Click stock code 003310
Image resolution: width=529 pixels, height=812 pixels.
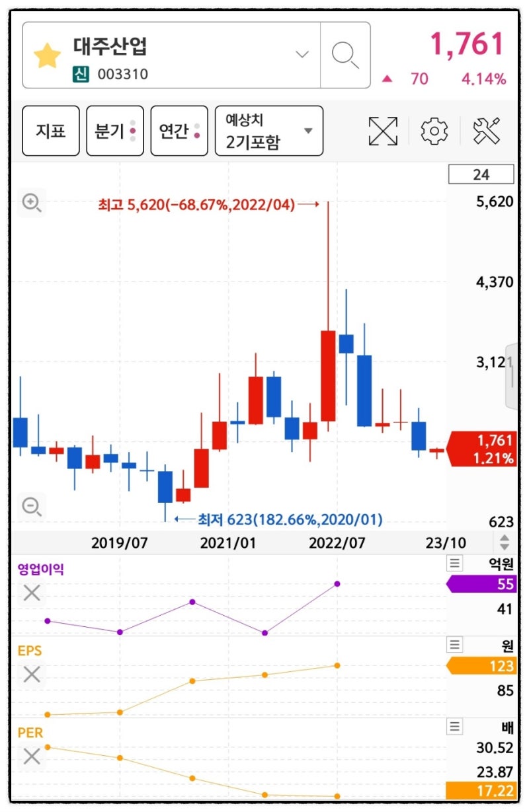click(122, 75)
